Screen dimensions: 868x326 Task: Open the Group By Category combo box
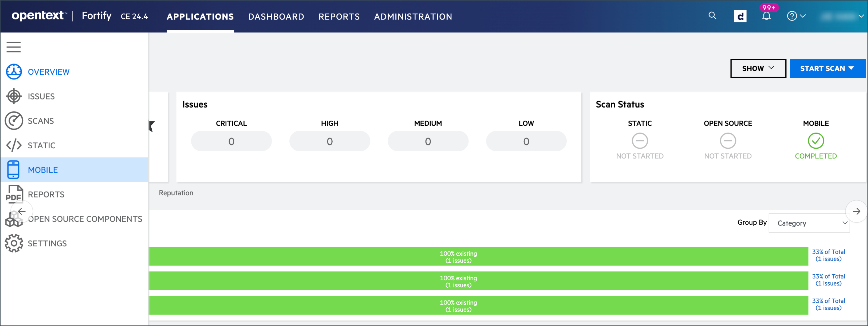pyautogui.click(x=809, y=223)
